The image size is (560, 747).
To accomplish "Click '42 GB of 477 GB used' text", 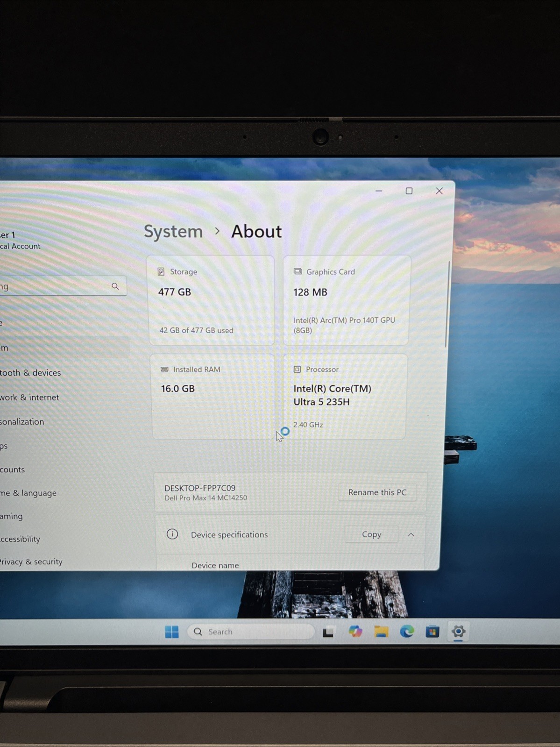I will 196,330.
